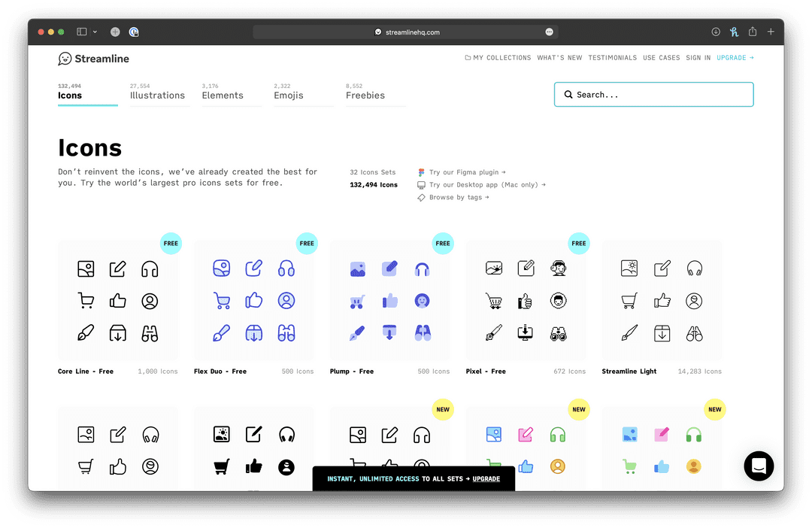The height and width of the screenshot is (528, 812).
Task: Open the Emojis tab
Action: click(x=303, y=96)
